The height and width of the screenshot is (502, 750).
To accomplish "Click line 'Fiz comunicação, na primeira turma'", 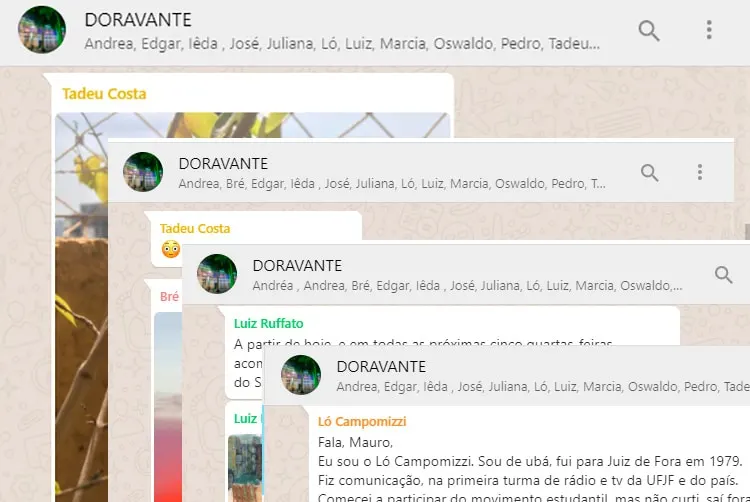I will 528,480.
